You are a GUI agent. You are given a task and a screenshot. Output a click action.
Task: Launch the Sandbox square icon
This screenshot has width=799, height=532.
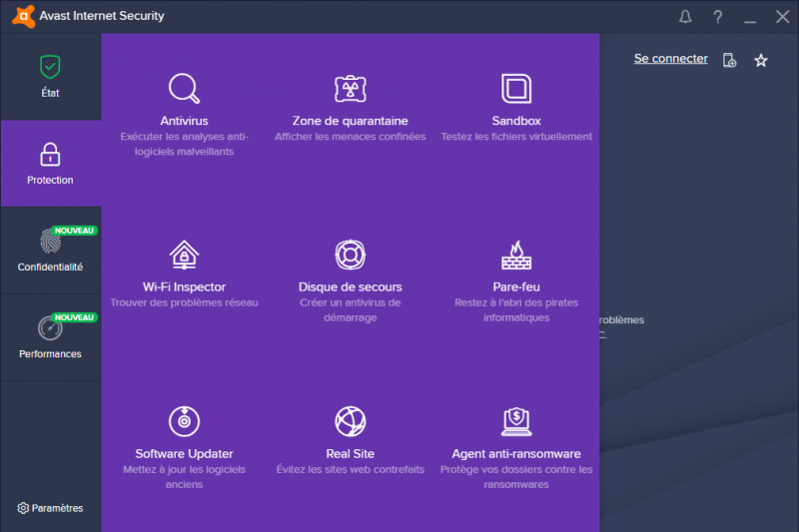[x=516, y=89]
